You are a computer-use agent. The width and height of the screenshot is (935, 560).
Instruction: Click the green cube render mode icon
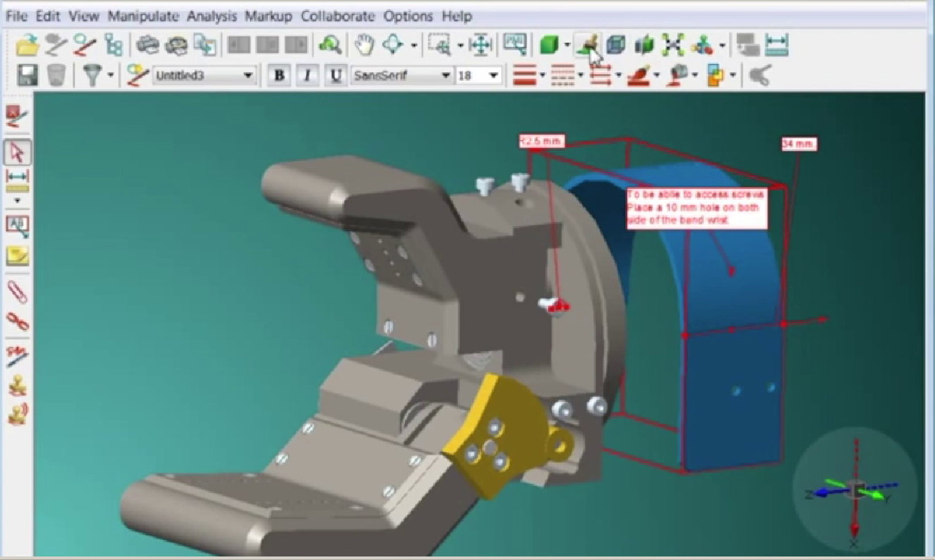coord(550,46)
